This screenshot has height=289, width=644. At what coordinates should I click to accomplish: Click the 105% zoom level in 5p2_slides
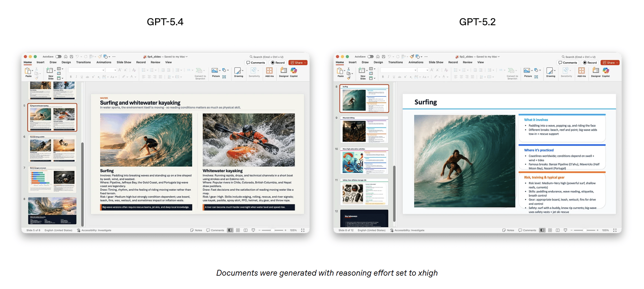[605, 230]
